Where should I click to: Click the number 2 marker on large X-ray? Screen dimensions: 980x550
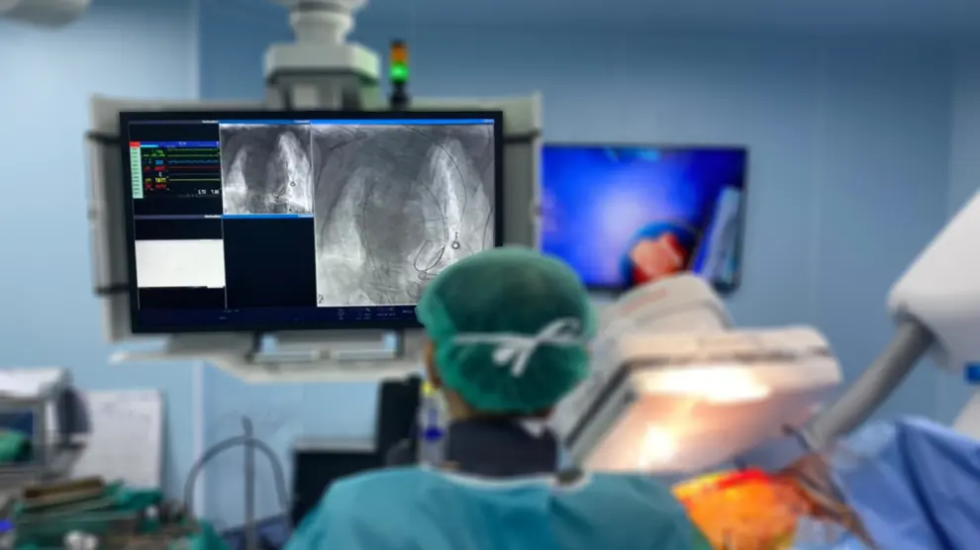coord(320,298)
